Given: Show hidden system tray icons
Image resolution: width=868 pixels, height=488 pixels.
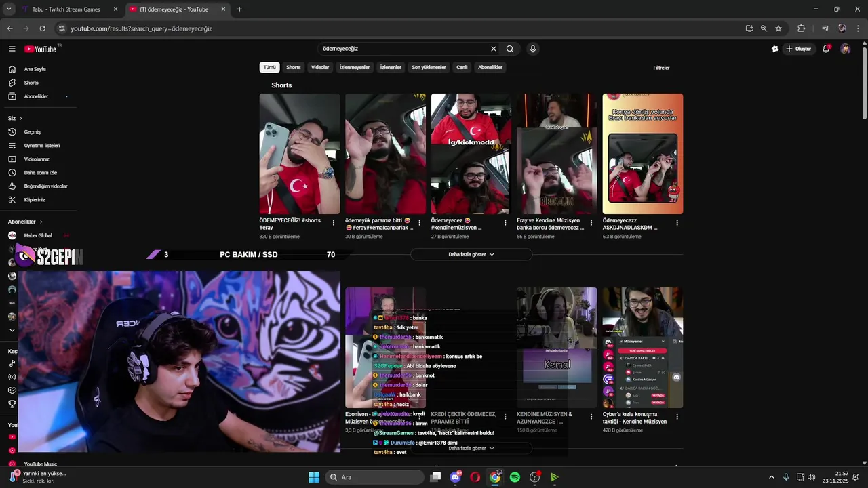Looking at the screenshot, I should [x=771, y=477].
